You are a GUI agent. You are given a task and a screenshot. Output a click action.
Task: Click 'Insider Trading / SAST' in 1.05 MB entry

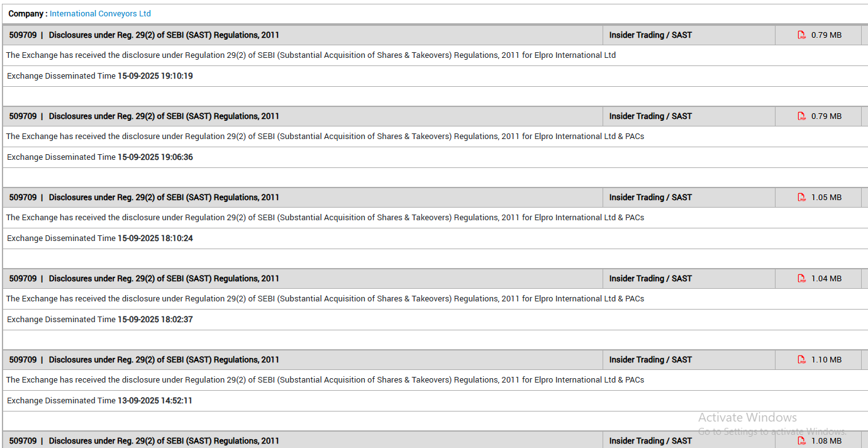[650, 198]
